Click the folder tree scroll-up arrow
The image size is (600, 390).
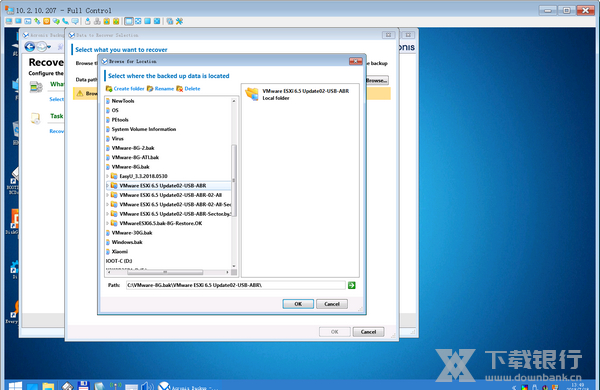[234, 101]
